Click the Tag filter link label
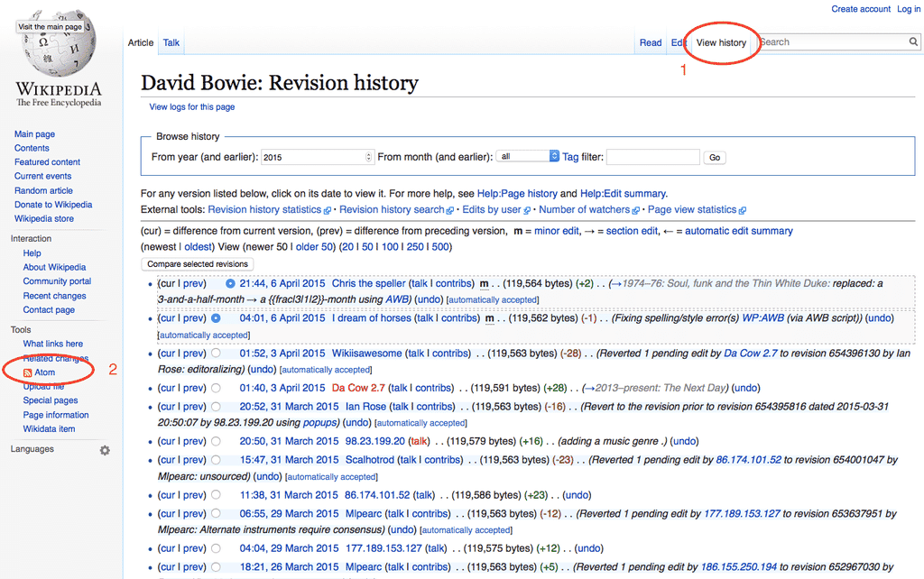 coord(570,157)
